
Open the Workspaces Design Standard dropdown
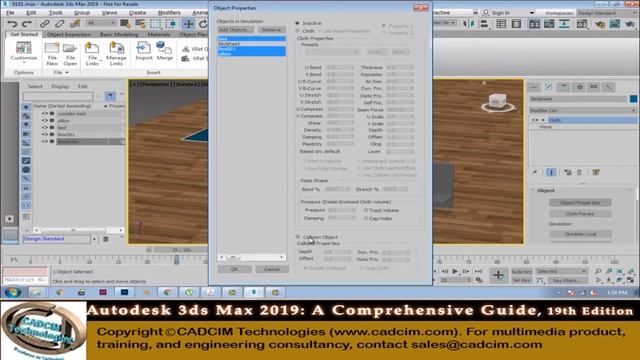tap(608, 13)
